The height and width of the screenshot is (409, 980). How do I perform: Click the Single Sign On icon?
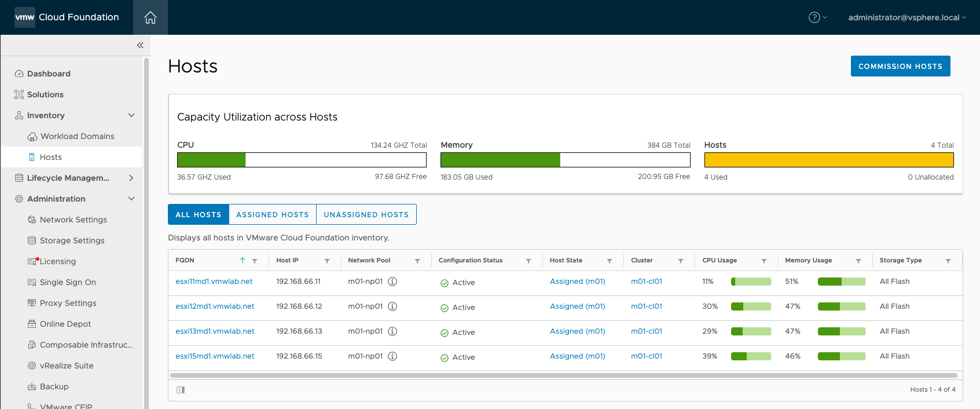pyautogui.click(x=32, y=282)
